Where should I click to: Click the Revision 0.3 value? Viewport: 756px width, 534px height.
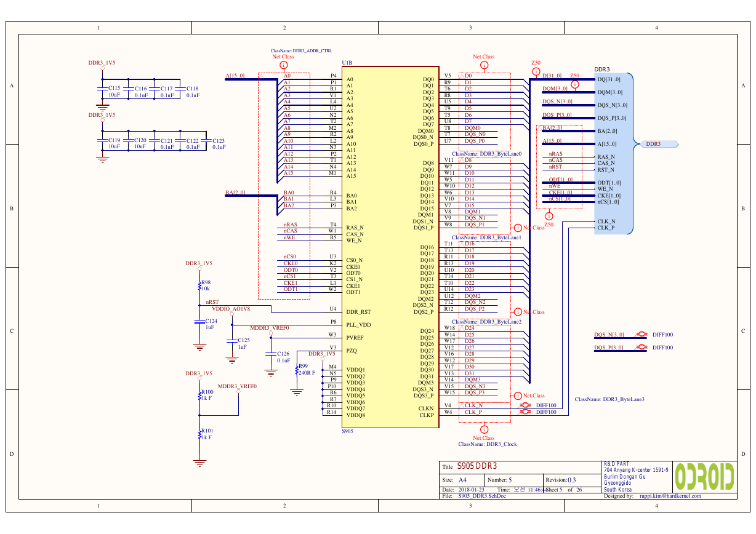[x=572, y=480]
